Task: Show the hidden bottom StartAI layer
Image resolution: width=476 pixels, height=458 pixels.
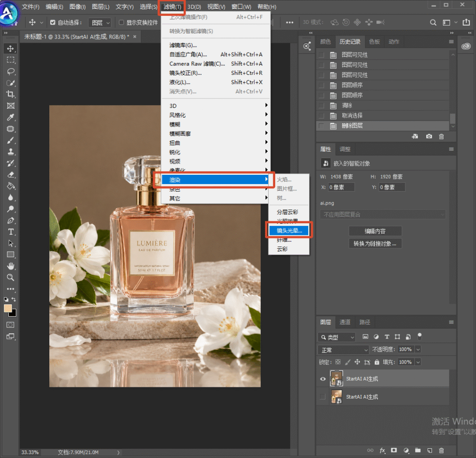Action: pyautogui.click(x=323, y=397)
